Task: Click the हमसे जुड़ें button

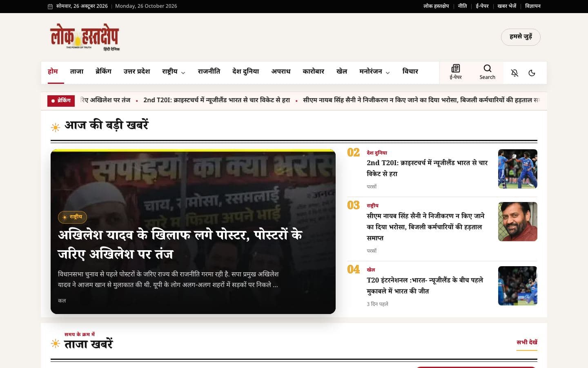Action: coord(521,37)
